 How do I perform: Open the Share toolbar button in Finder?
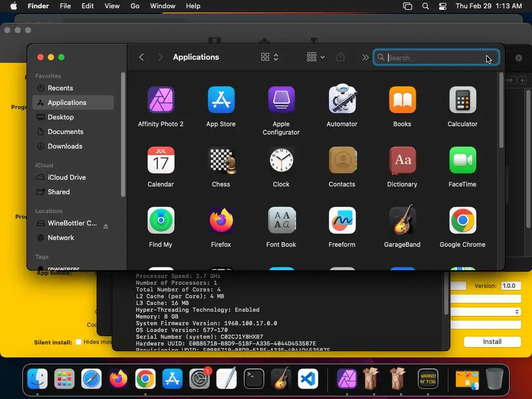(340, 57)
